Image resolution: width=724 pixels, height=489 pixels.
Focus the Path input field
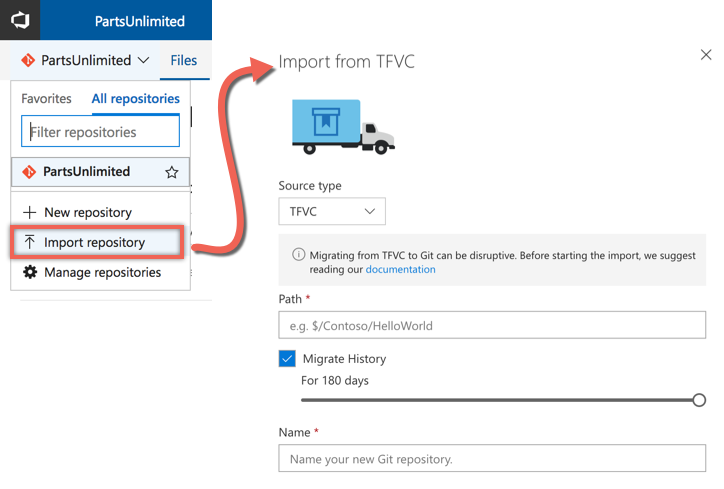point(492,325)
